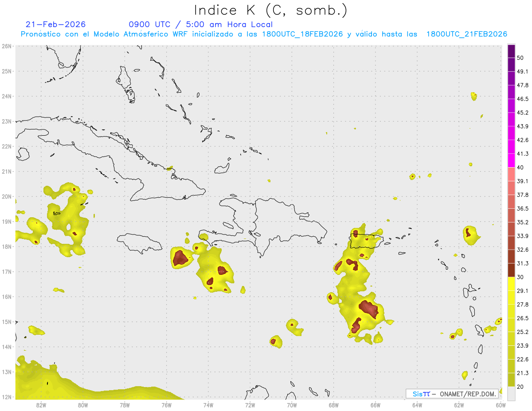Viewport: 532px width, 411px height.
Task: Click the longitude label "70W"
Action: tap(292, 405)
